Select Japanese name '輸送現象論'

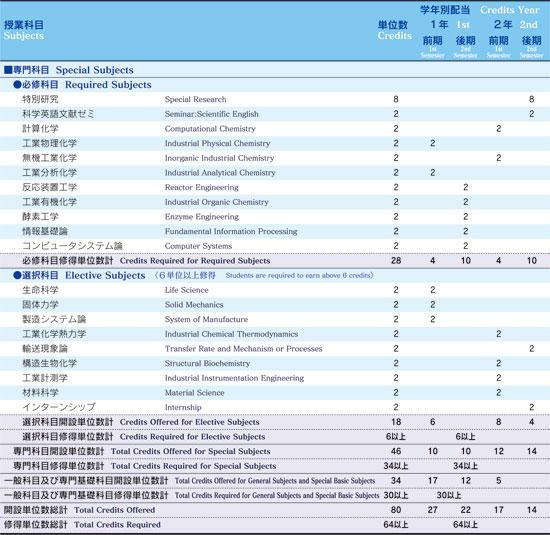tap(45, 349)
